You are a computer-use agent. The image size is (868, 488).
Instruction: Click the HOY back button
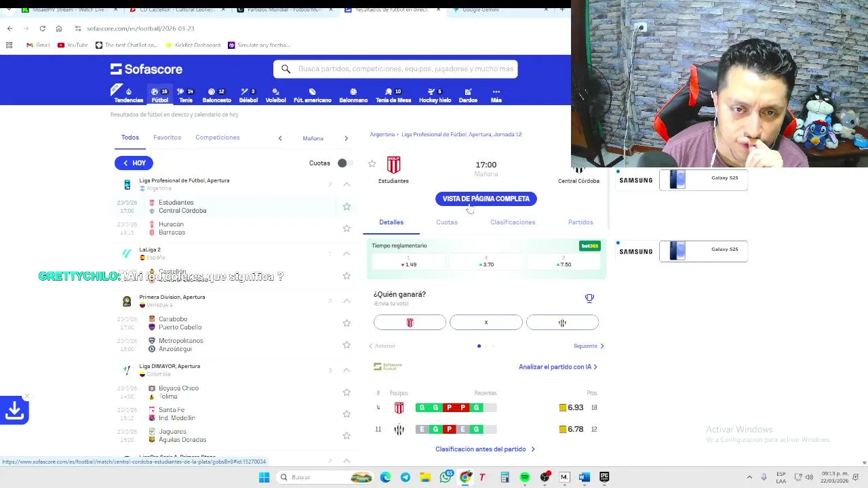coord(134,163)
